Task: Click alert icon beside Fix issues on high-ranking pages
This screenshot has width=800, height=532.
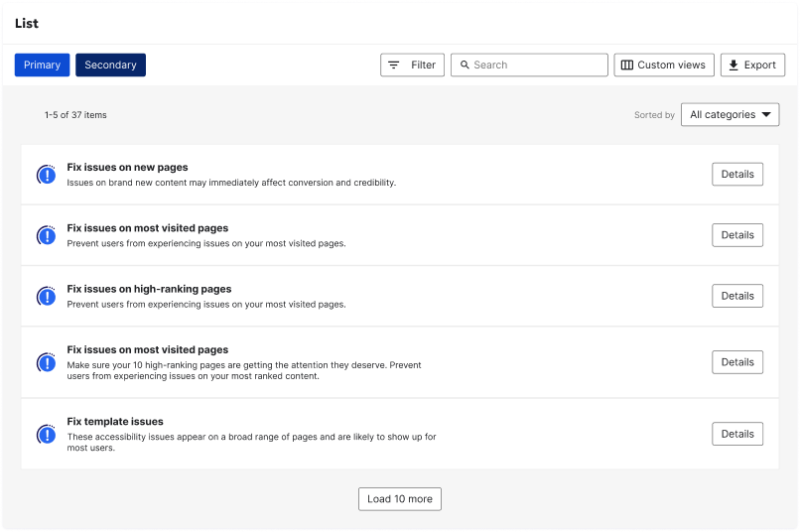Action: (46, 296)
